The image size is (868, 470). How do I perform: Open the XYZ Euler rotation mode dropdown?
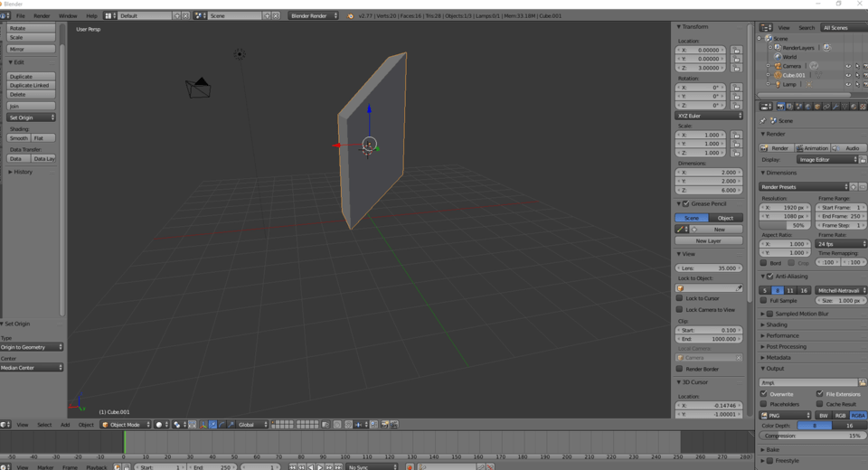[709, 116]
